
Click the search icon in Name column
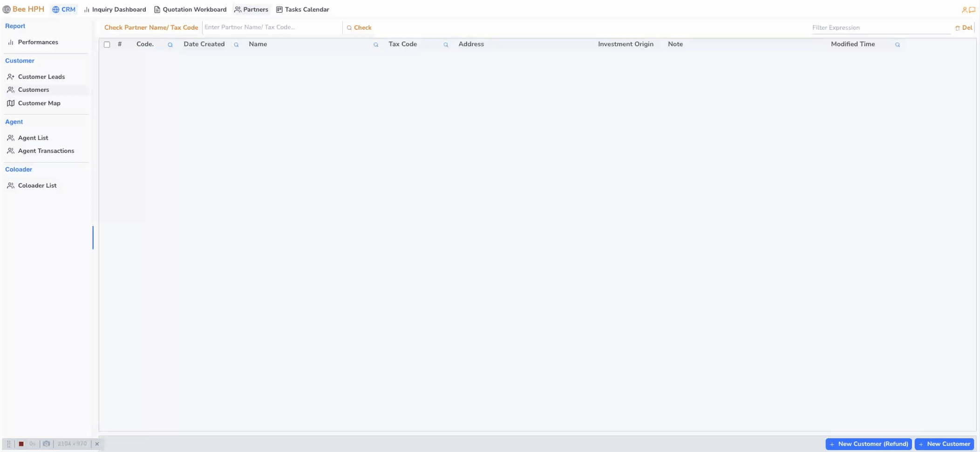pyautogui.click(x=375, y=45)
